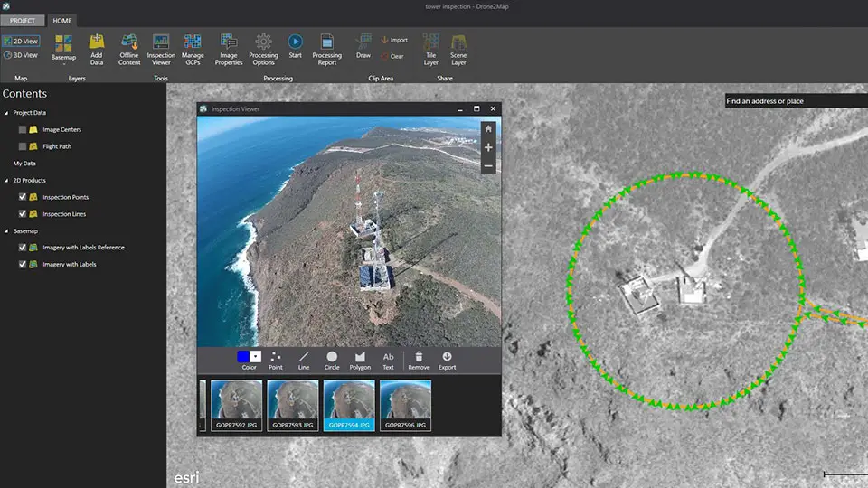Select the Inspection Points layer name

pos(65,197)
